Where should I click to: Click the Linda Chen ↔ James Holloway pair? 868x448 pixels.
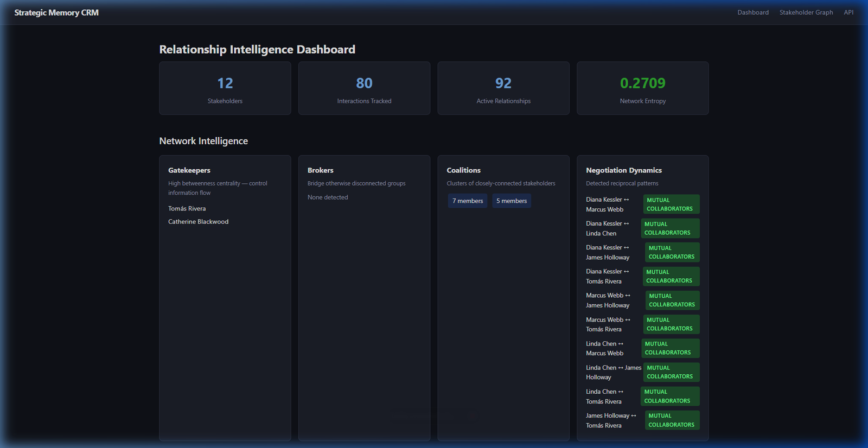pos(614,372)
